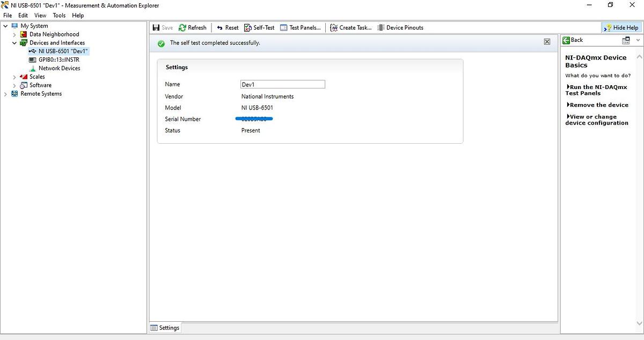Open the File menu
The image size is (644, 340).
click(x=8, y=16)
